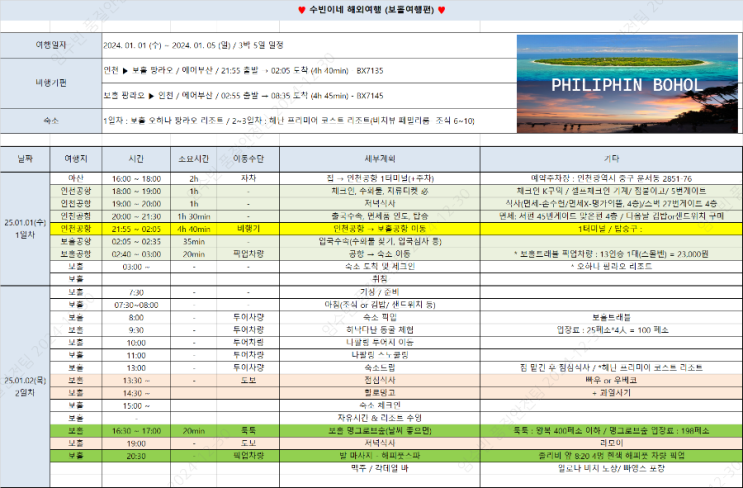Click the yellow '4h 40min' duration cell

click(x=193, y=229)
